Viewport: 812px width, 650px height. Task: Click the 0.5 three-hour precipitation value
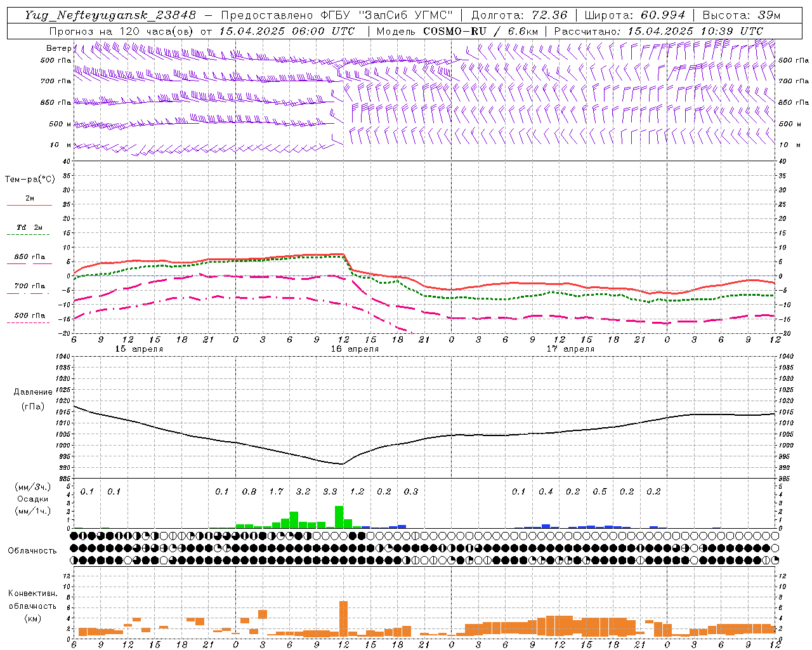599,492
